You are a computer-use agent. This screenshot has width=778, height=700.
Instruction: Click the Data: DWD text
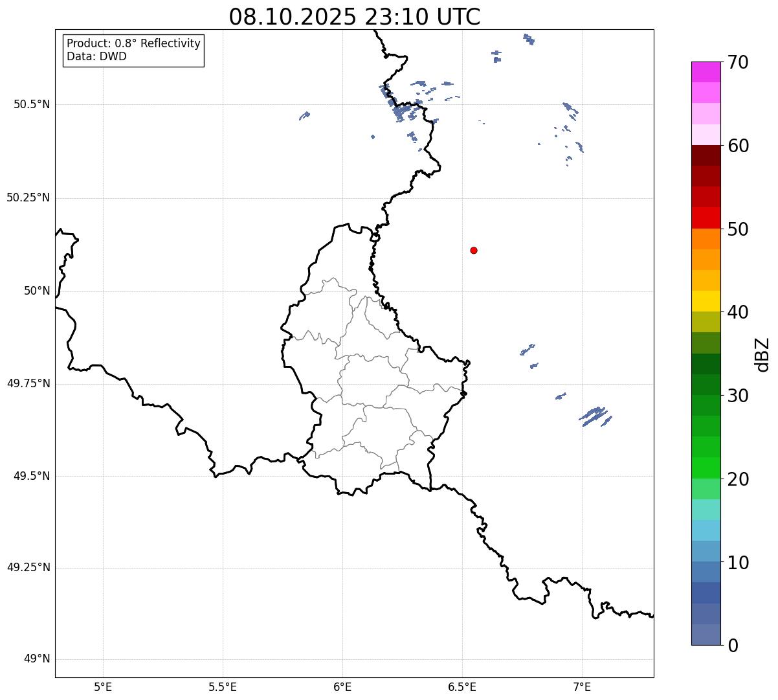click(96, 56)
